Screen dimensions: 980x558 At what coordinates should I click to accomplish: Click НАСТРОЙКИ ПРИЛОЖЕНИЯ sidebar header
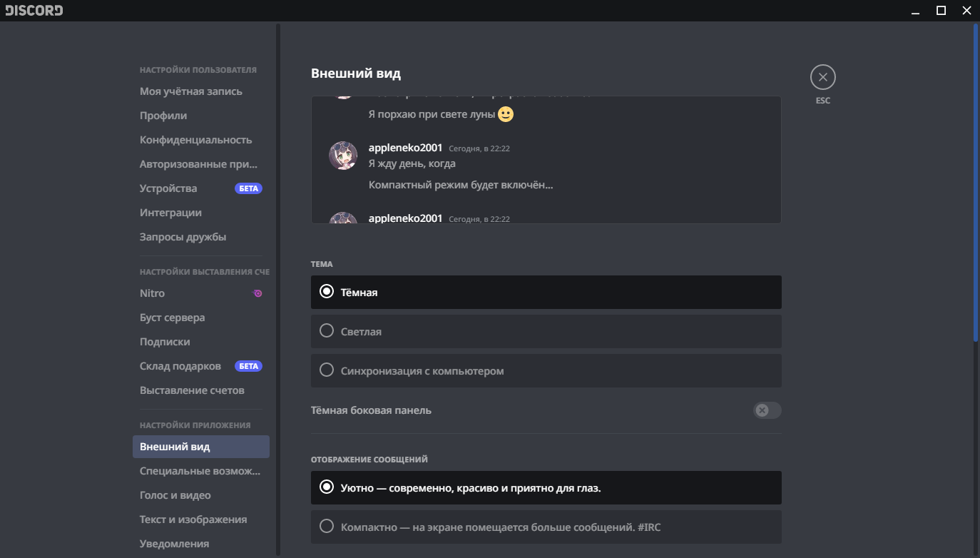click(x=195, y=425)
